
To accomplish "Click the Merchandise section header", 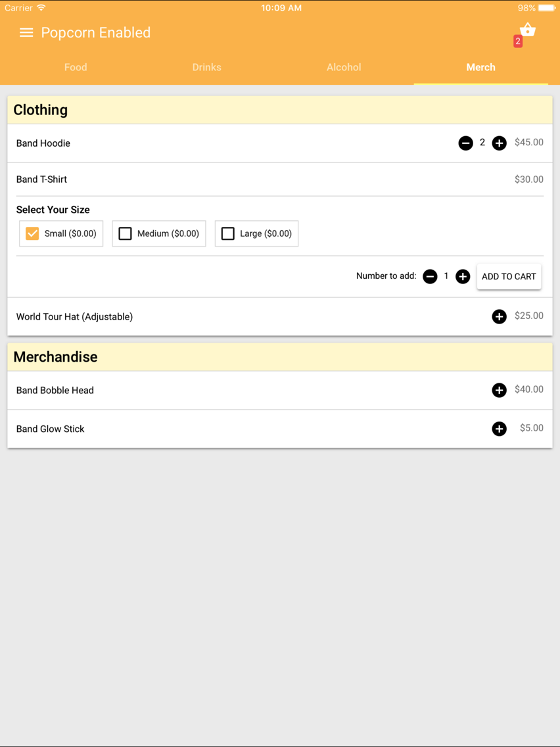I will pos(280,357).
